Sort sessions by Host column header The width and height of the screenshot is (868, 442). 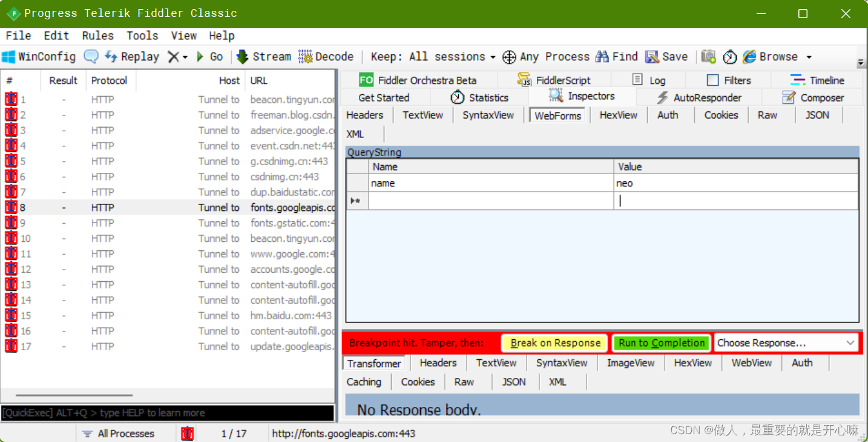point(191,80)
